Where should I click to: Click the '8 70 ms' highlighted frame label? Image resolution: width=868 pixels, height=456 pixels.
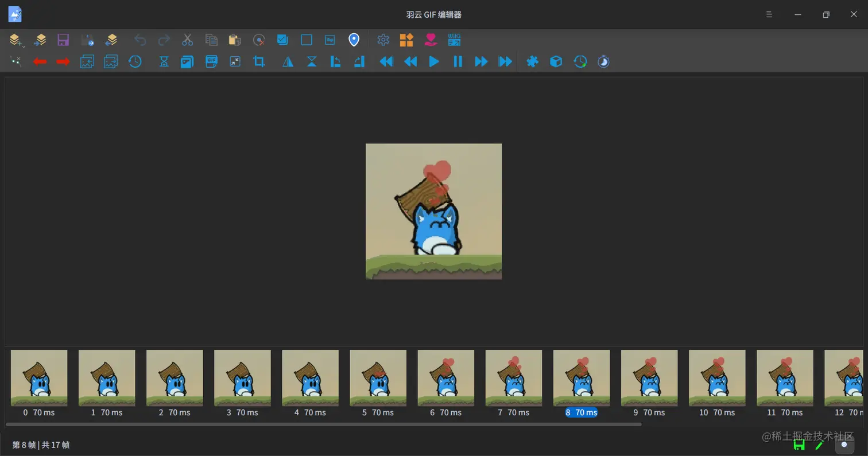(x=581, y=412)
